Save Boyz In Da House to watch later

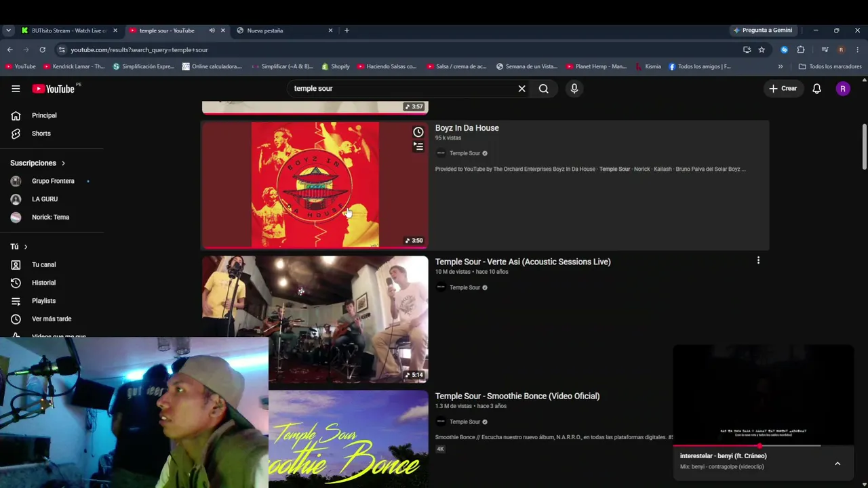tap(418, 132)
